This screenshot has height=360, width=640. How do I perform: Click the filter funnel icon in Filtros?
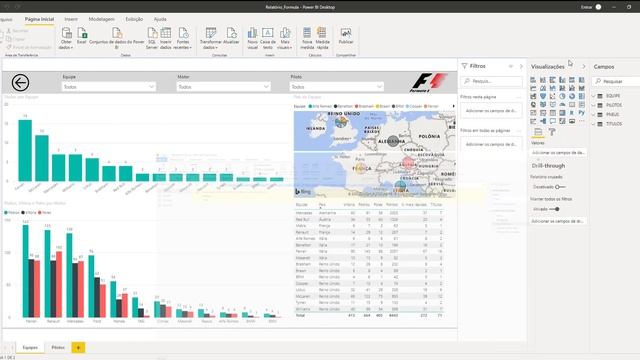click(x=464, y=66)
